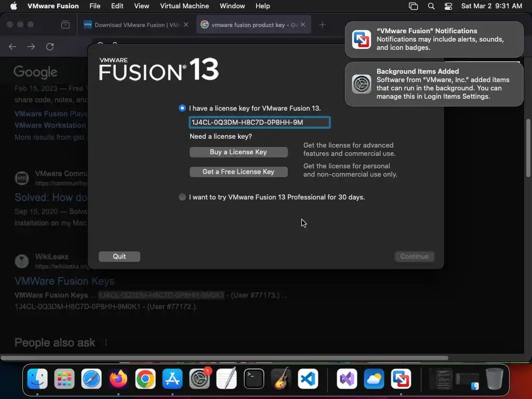Click the date and time in menu bar
The width and height of the screenshot is (532, 399).
click(491, 6)
